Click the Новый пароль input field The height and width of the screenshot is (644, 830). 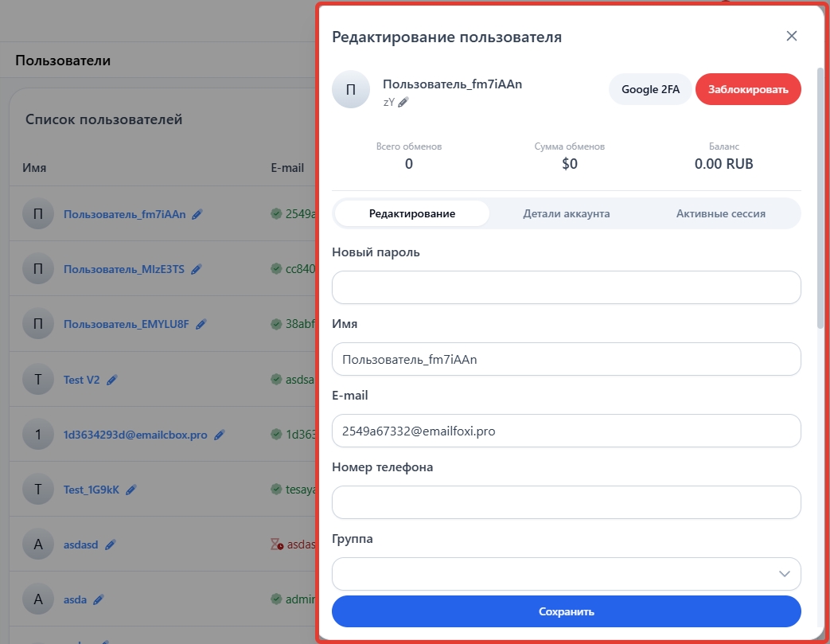566,287
